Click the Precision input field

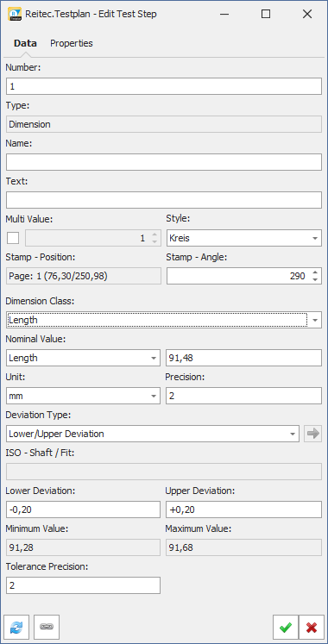(243, 396)
